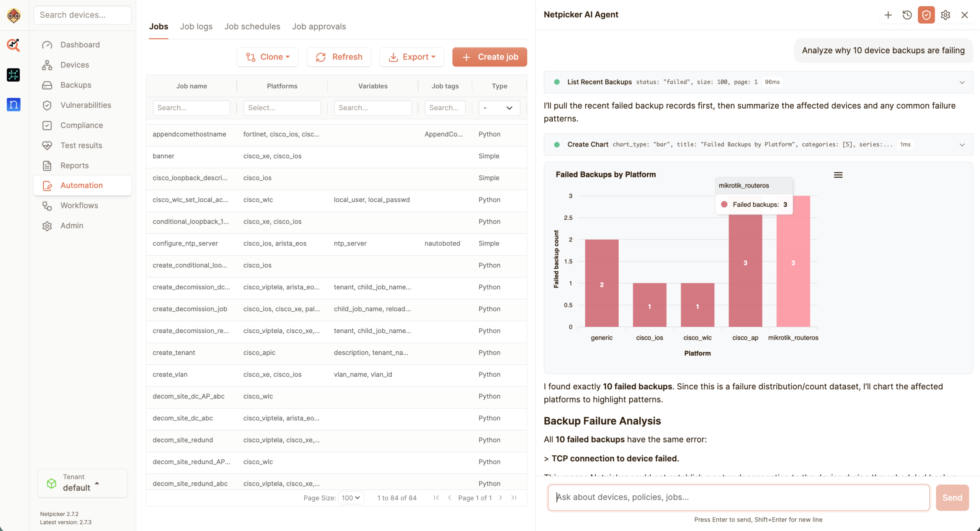Viewport: 980px width, 531px height.
Task: Open the create_tenant job row
Action: (x=336, y=353)
